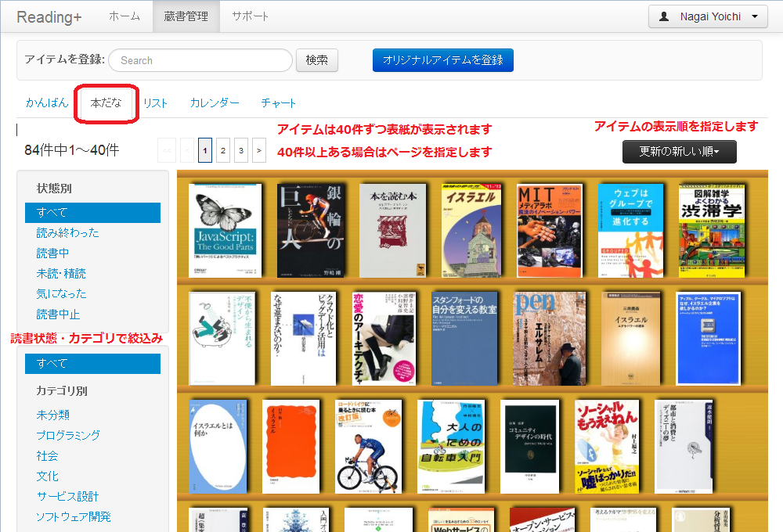
Task: Filter by 気になった status
Action: (61, 294)
